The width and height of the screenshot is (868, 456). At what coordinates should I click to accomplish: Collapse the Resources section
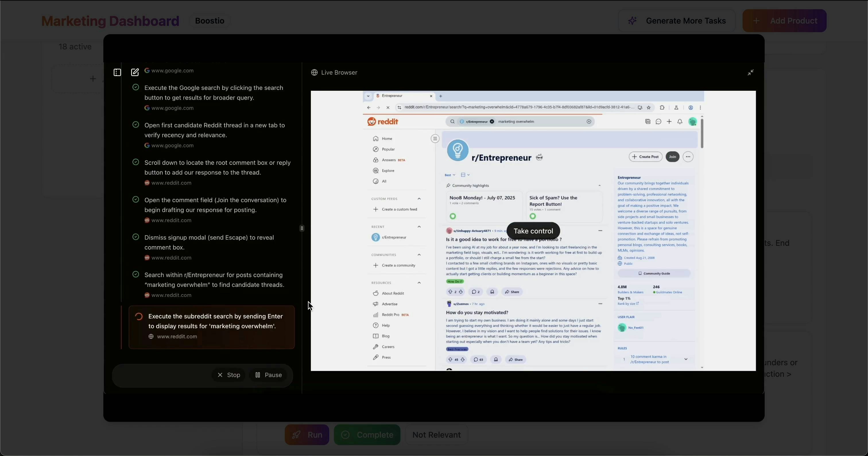click(419, 283)
